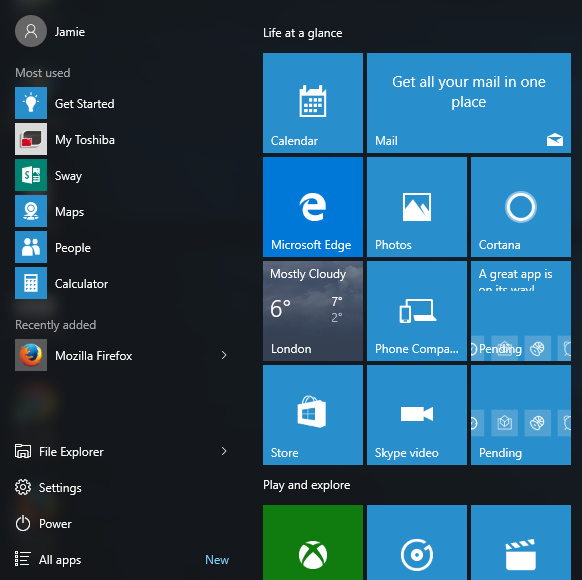Open the Pending tile beside Skype video
The width and height of the screenshot is (582, 580).
tap(521, 414)
